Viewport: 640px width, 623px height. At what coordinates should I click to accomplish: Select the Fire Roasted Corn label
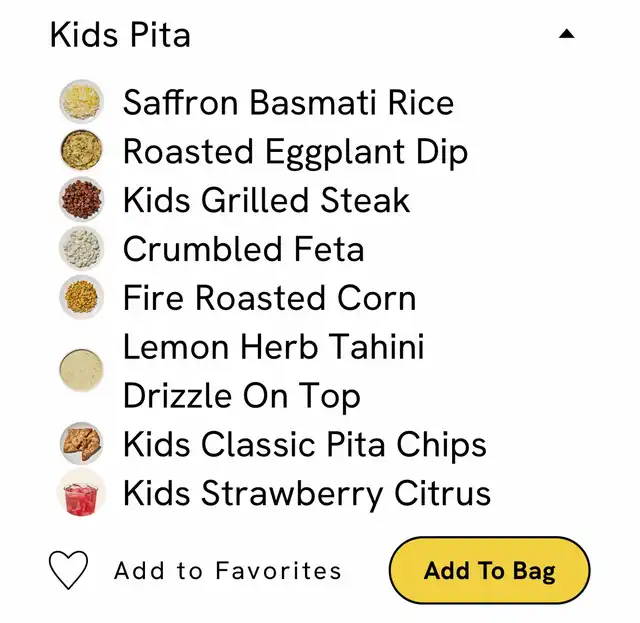pyautogui.click(x=269, y=298)
